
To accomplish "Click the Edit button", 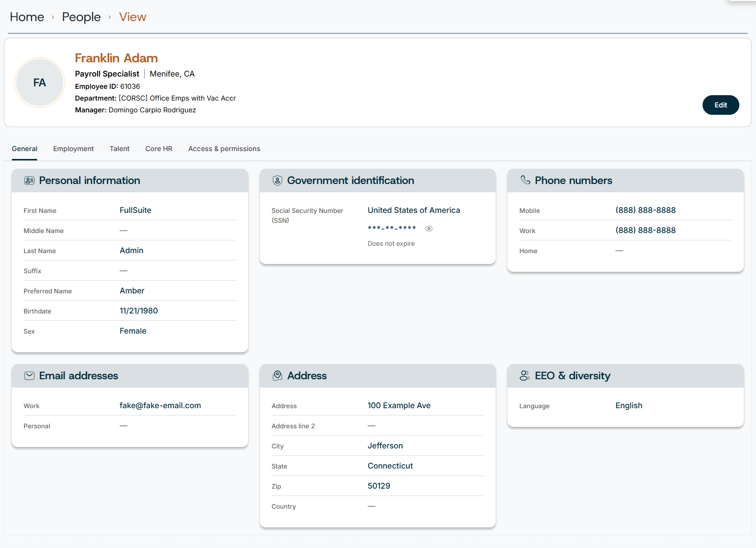I will [721, 105].
